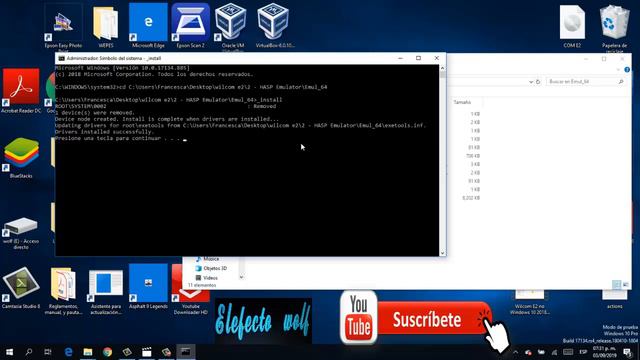Open the Asistente para actualización shortcut
The width and height of the screenshot is (640, 360).
[106, 291]
